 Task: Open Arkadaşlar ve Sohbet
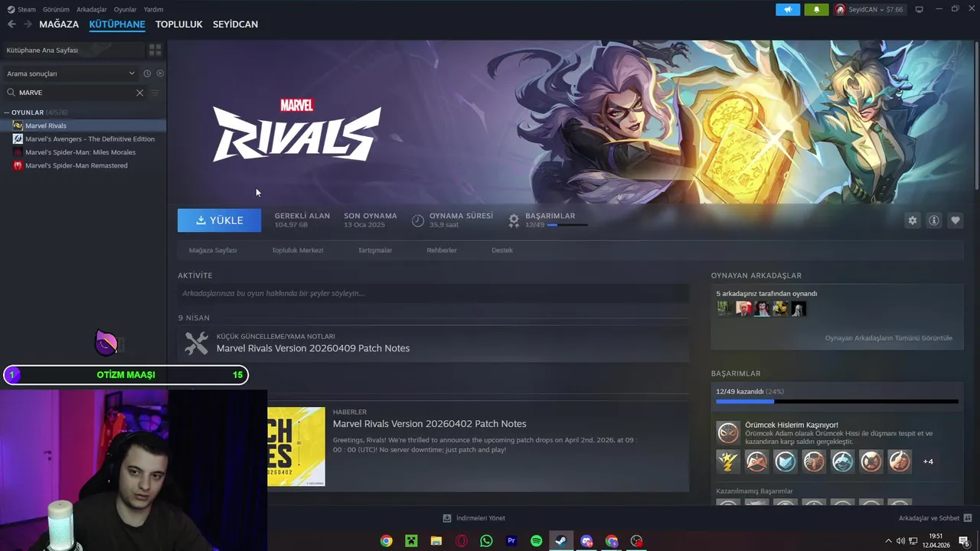(935, 518)
